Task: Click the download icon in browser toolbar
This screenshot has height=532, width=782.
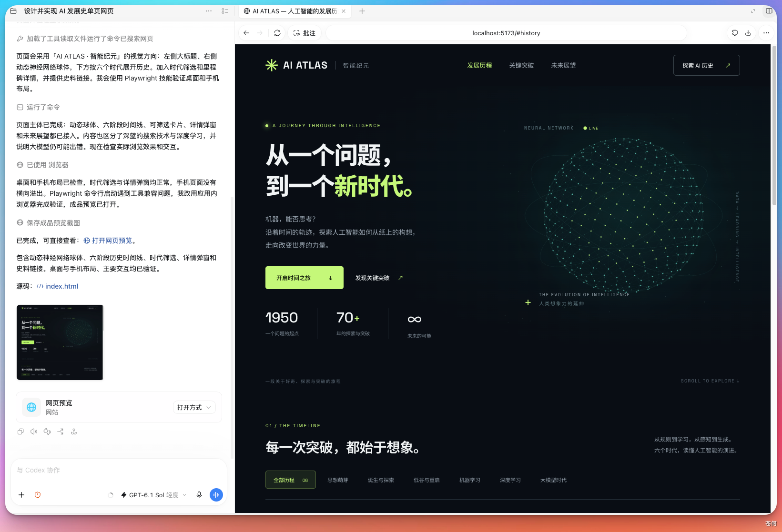Action: pyautogui.click(x=748, y=33)
